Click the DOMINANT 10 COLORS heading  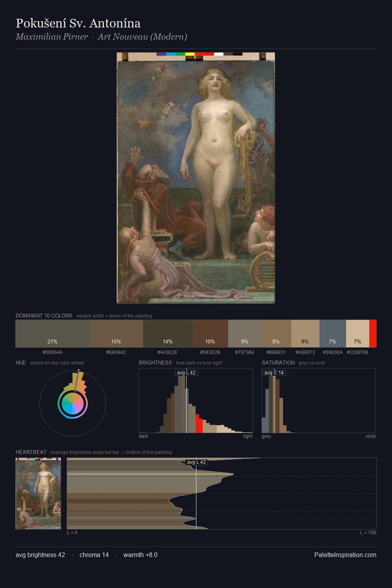point(44,316)
